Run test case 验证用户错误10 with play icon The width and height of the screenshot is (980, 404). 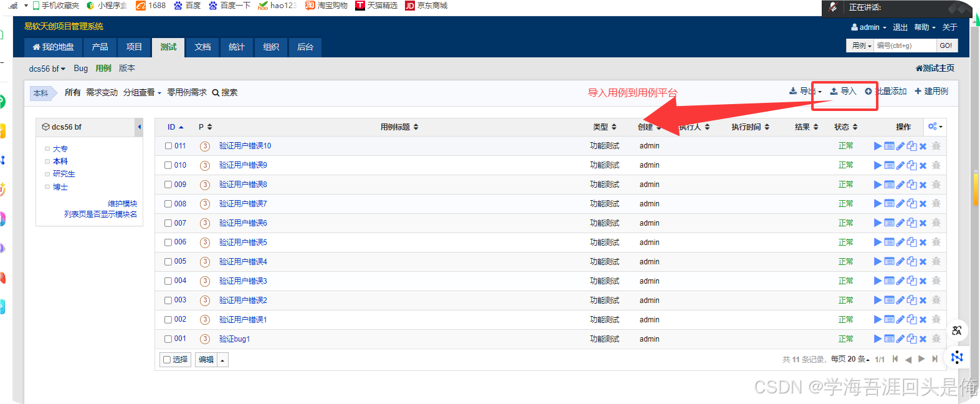[877, 146]
